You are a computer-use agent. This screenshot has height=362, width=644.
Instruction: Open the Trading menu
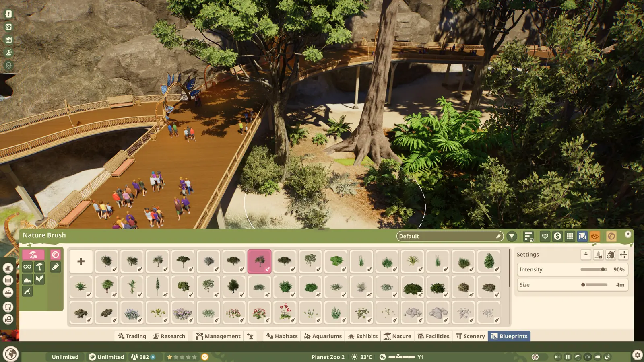(x=132, y=336)
